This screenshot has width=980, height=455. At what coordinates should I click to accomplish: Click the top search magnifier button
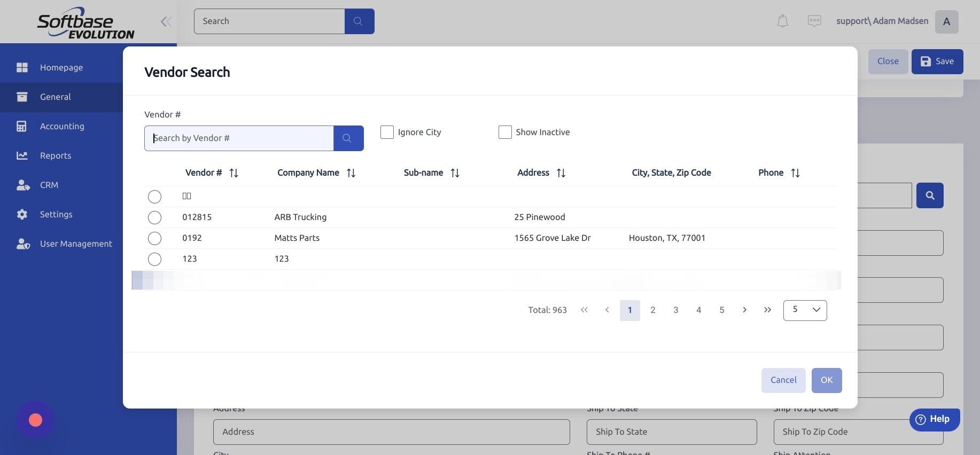coord(359,21)
